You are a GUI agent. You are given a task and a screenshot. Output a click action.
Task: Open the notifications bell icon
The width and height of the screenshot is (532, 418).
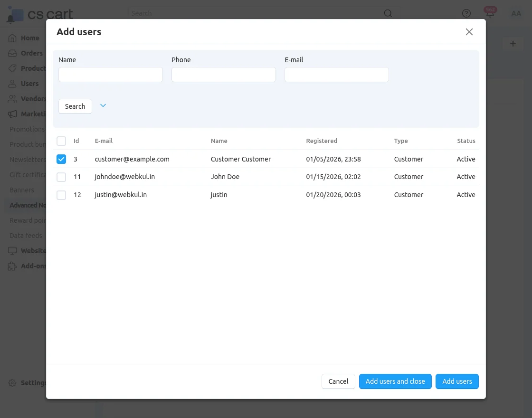[490, 13]
